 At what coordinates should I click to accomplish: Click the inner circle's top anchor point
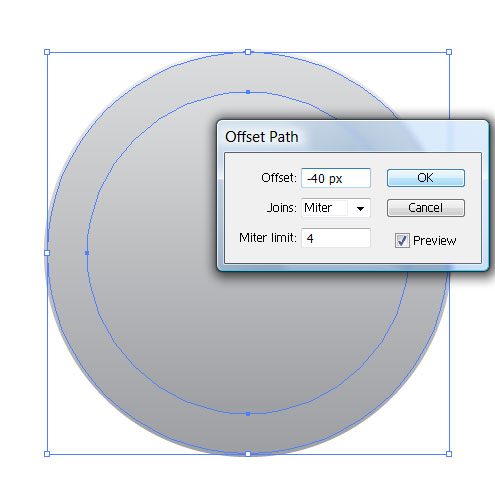pyautogui.click(x=248, y=92)
